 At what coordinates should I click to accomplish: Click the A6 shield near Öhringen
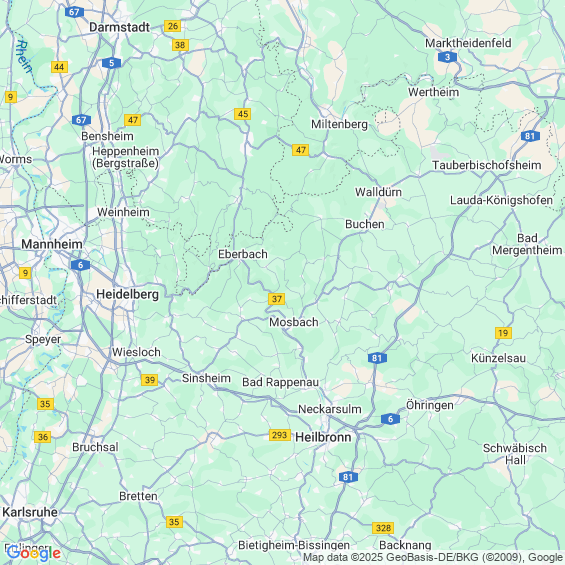[x=390, y=419]
